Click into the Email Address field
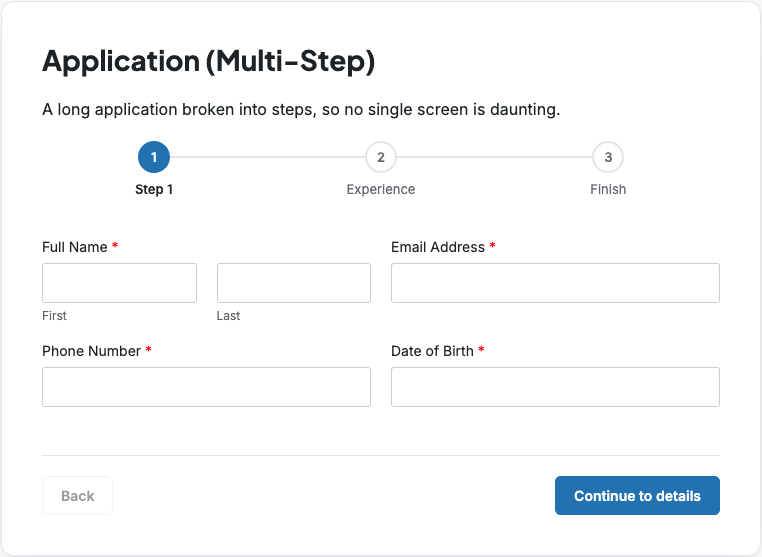The width and height of the screenshot is (762, 557). [555, 283]
